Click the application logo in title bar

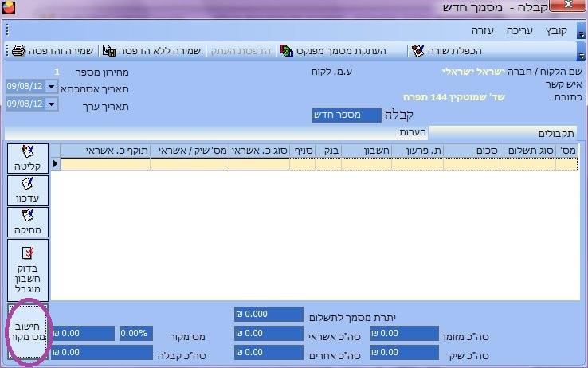tap(9, 7)
